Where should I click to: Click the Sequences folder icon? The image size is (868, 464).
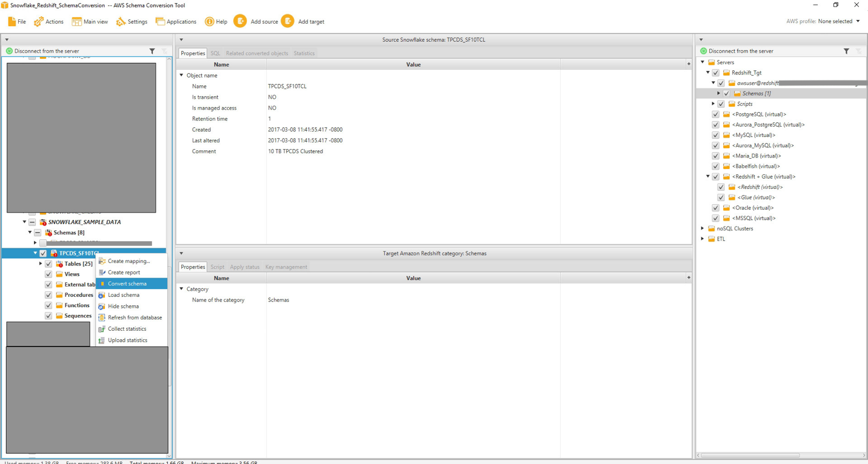coord(59,316)
